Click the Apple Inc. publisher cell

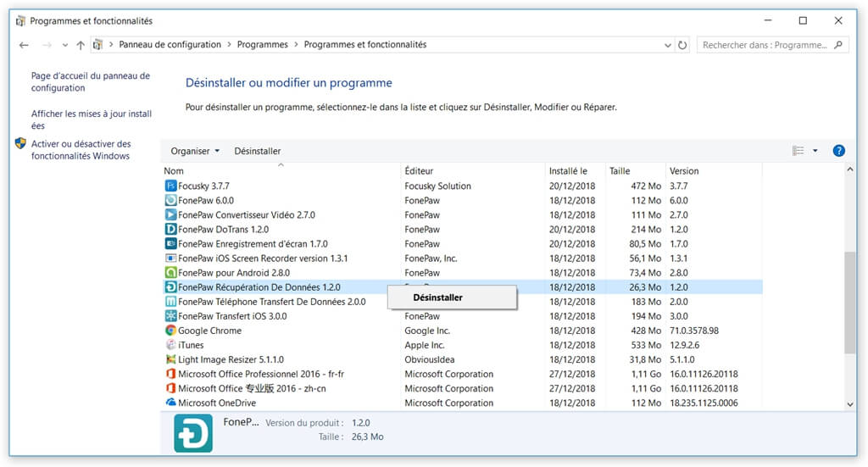(425, 345)
